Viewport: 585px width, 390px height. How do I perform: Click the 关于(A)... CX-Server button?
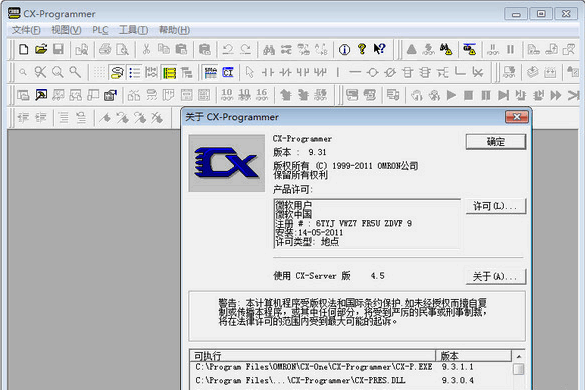click(x=496, y=277)
